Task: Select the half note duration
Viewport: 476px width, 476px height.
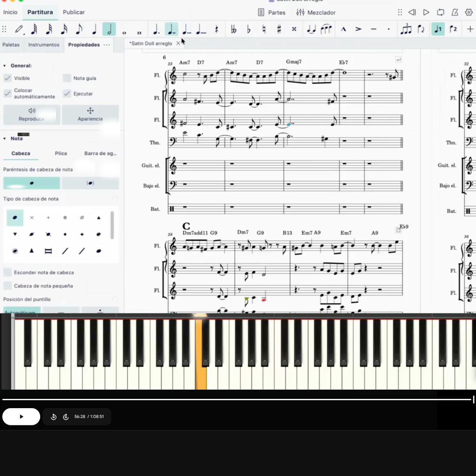Action: (109, 29)
